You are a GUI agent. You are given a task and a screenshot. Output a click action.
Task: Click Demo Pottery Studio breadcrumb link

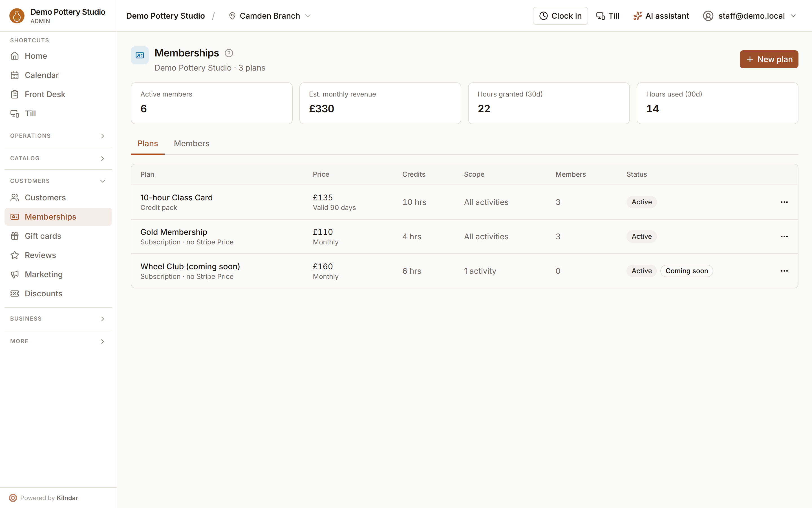(166, 16)
